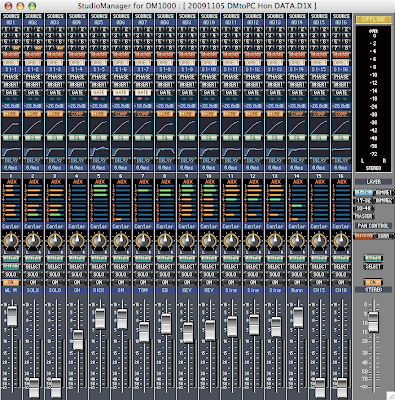
Task: Solo channel 14 Runn
Action: [297, 274]
